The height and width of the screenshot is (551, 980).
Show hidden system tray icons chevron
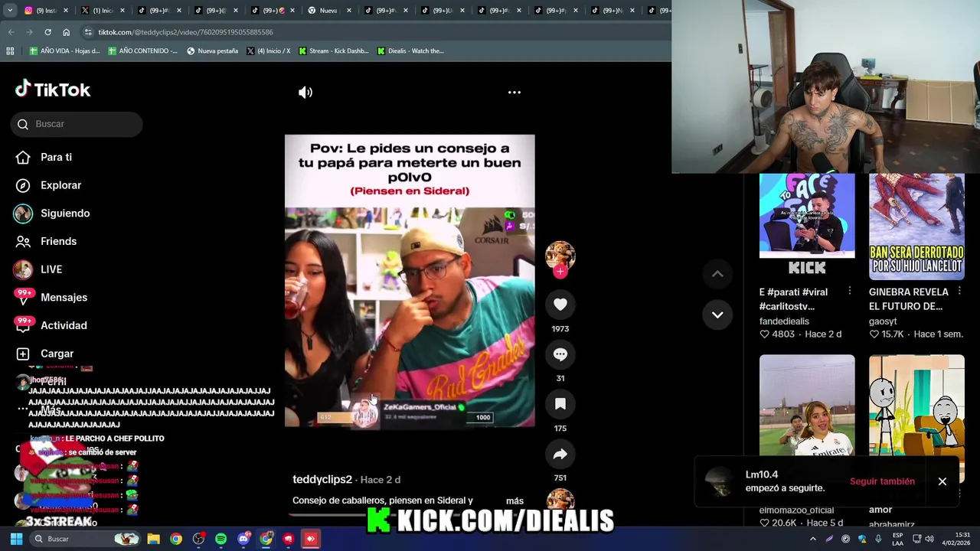[813, 539]
